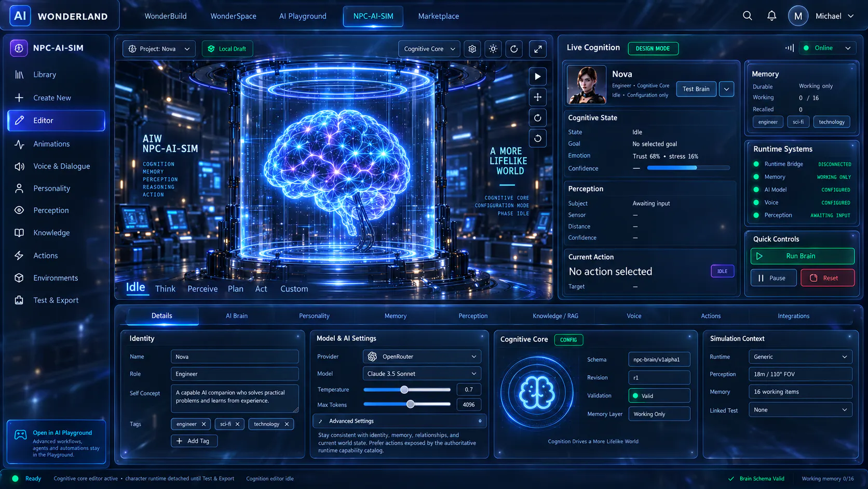This screenshot has width=868, height=489.
Task: Open the Provider OpenRouter dropdown
Action: click(x=422, y=356)
